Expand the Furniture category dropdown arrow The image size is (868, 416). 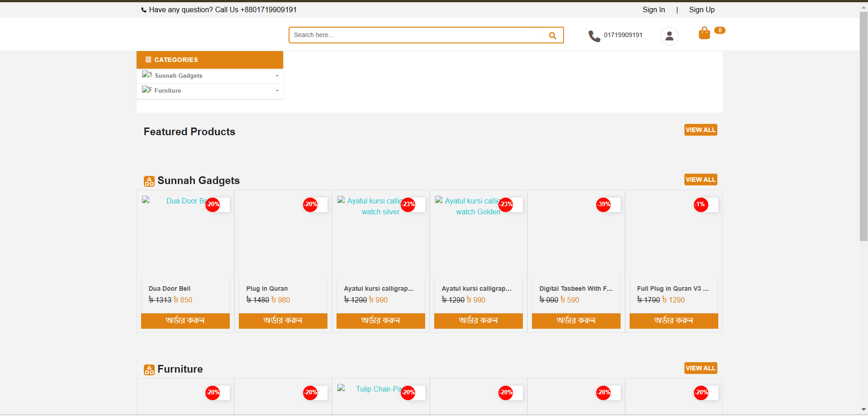tap(277, 91)
